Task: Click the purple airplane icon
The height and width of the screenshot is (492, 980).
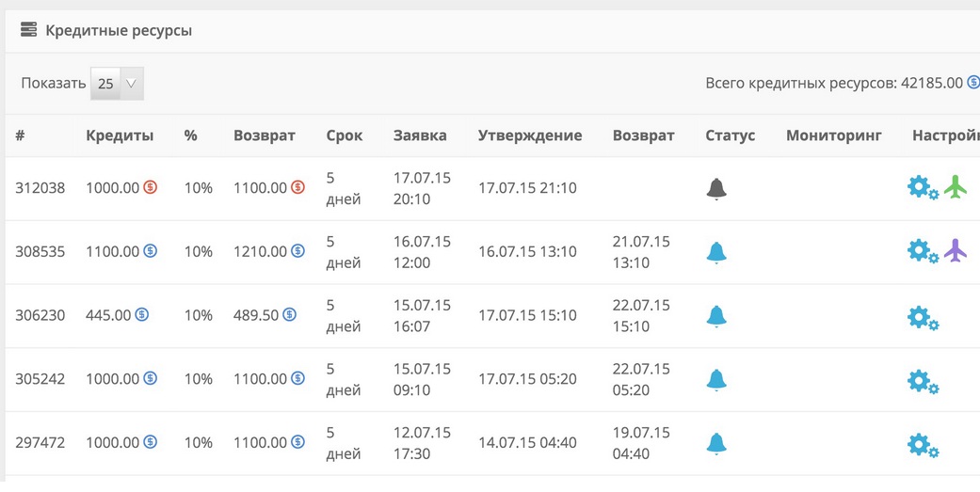Action: (956, 251)
